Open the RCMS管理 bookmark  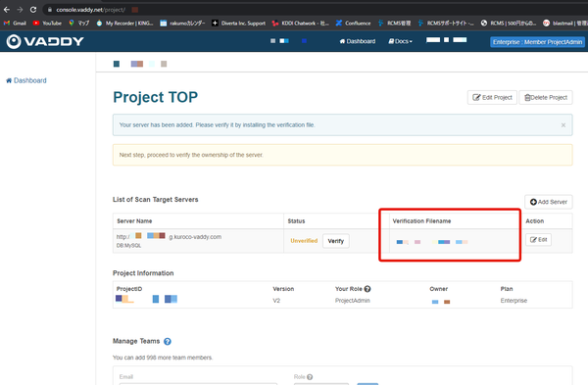tap(395, 24)
